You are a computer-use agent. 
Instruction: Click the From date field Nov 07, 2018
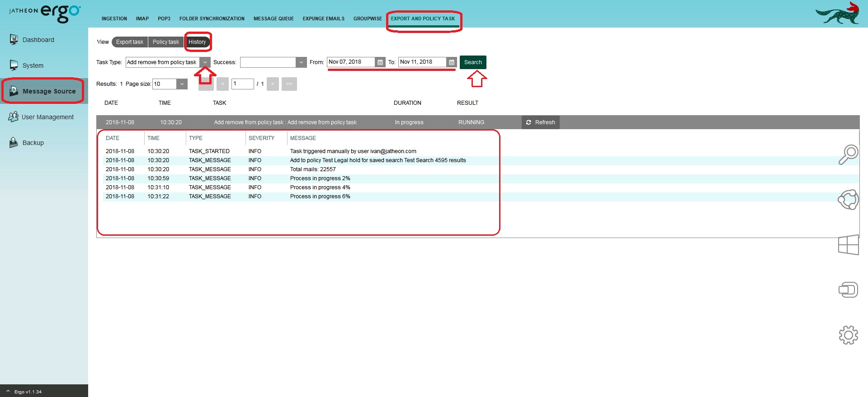coord(351,62)
